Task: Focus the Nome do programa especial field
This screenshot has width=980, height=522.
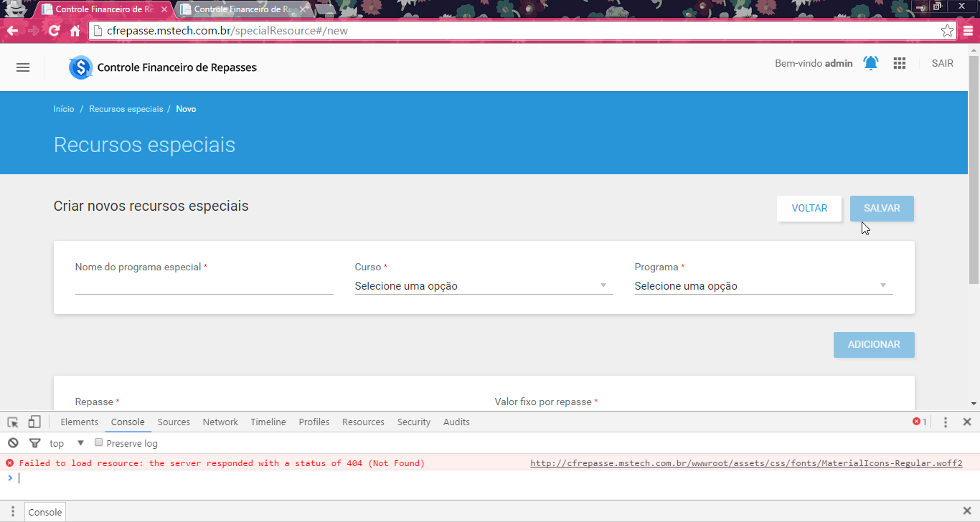Action: (x=204, y=285)
